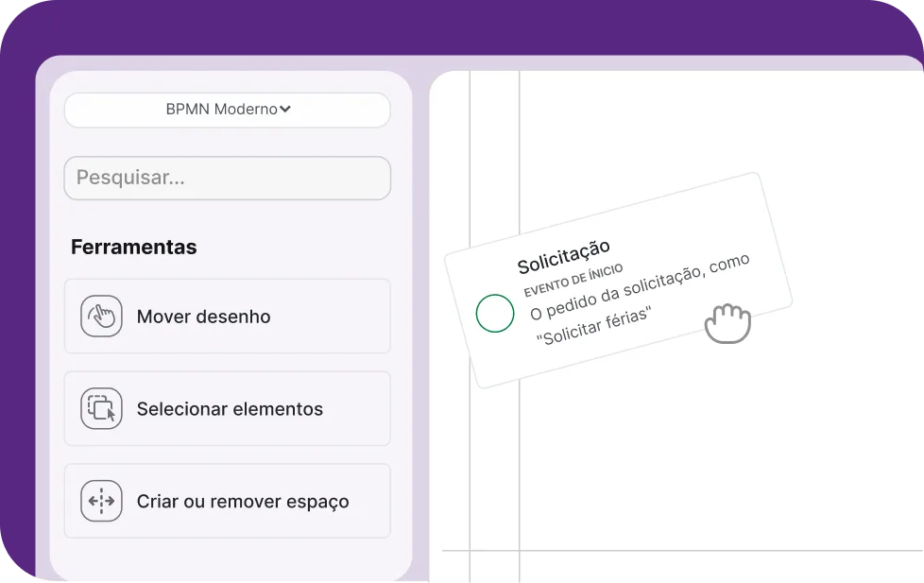Click the Ferramentas section heading

point(134,247)
